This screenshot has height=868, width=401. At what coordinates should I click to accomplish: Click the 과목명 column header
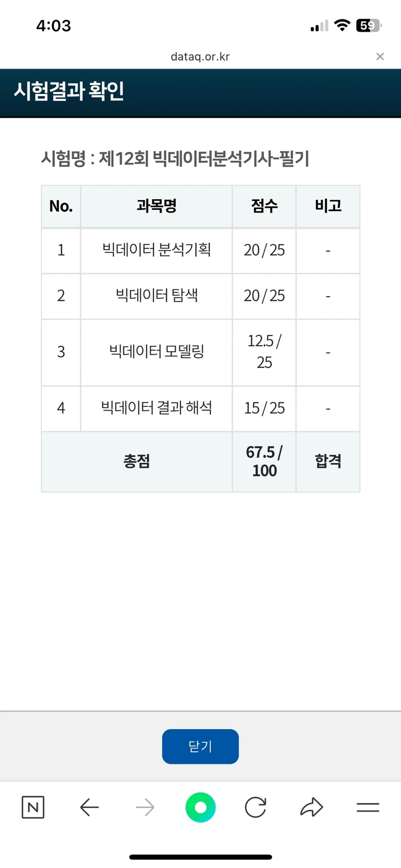pyautogui.click(x=156, y=206)
